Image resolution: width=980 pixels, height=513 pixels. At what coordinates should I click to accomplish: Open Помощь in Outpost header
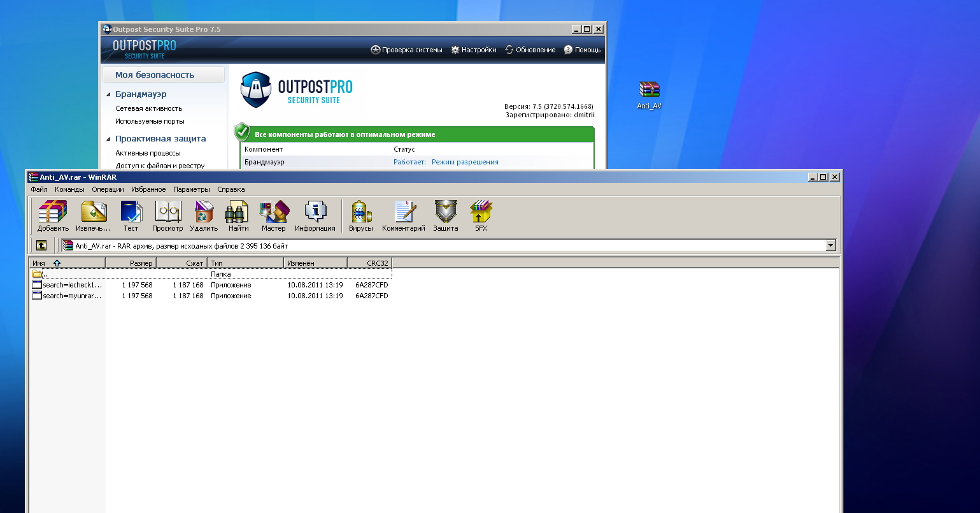coord(582,50)
